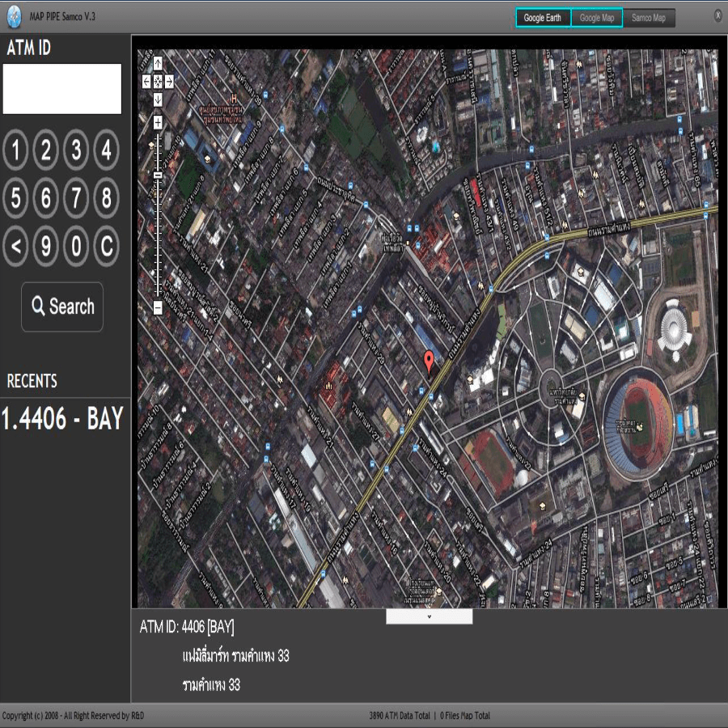Tap keypad digit 5
The image size is (728, 728).
point(16,198)
